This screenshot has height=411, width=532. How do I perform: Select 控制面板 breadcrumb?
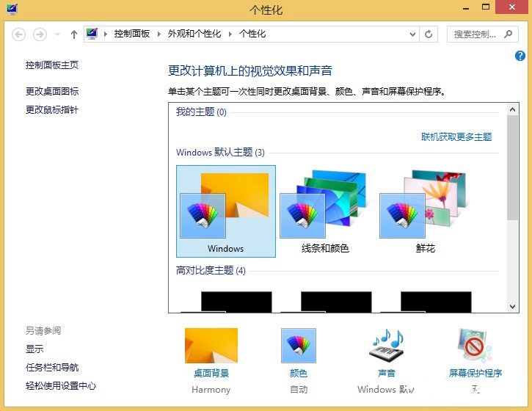[132, 34]
